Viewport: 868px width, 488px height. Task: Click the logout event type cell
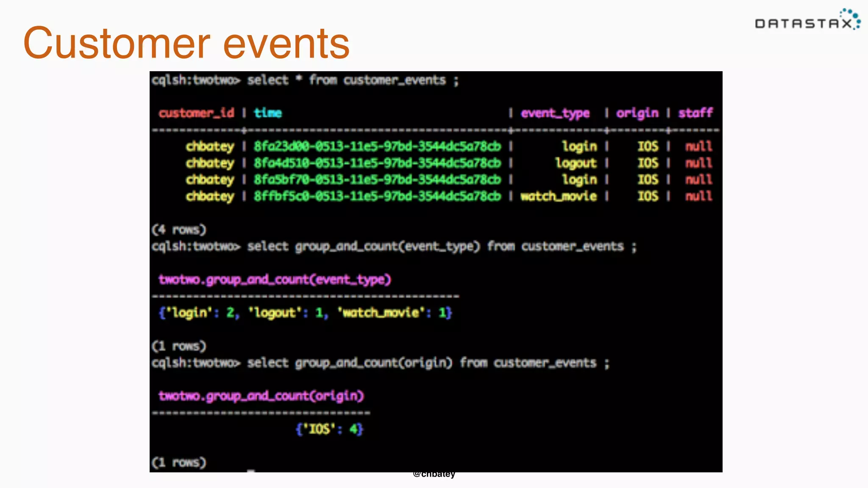click(x=576, y=163)
